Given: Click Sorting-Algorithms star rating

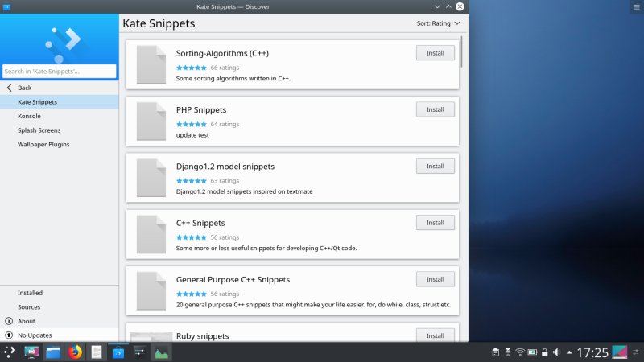Looking at the screenshot, I should point(192,68).
